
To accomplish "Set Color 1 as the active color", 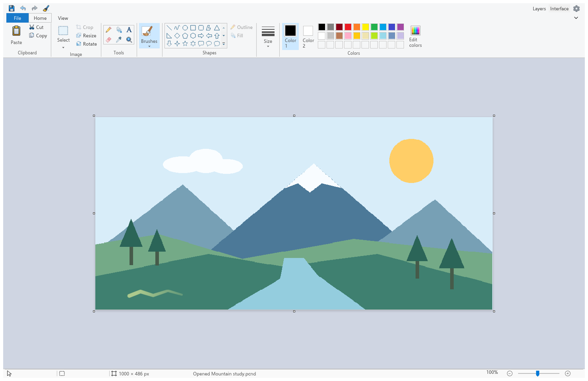I will (290, 37).
